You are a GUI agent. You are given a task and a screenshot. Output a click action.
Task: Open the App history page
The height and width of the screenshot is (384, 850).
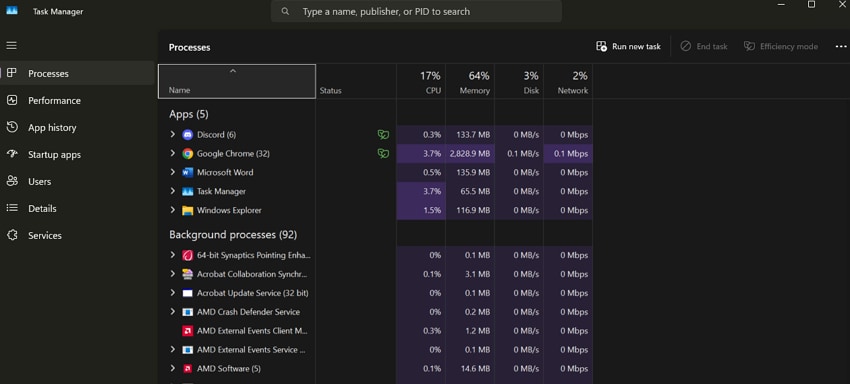78,127
